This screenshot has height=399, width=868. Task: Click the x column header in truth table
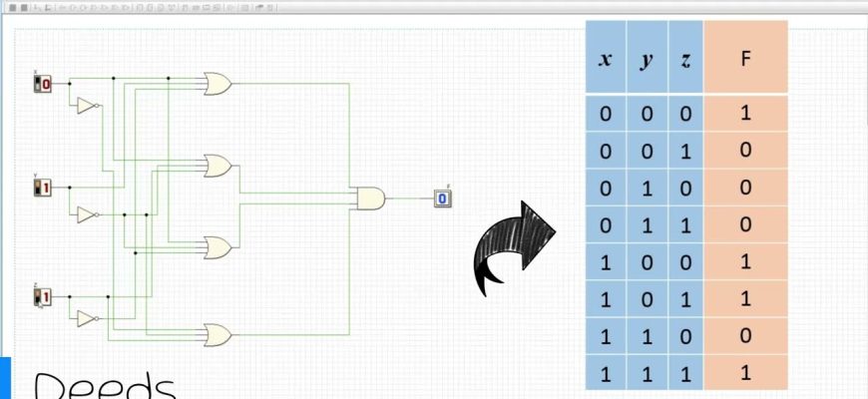pos(606,58)
